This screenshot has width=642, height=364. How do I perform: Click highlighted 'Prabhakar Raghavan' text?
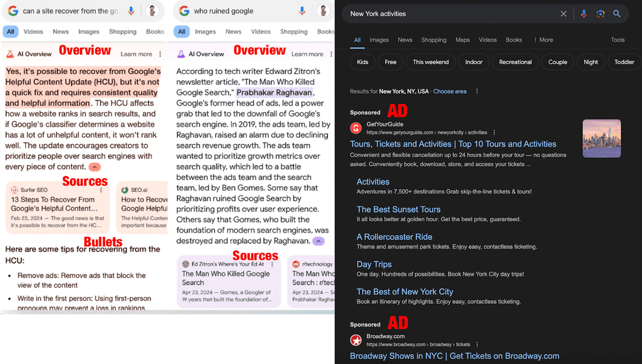[x=274, y=92]
